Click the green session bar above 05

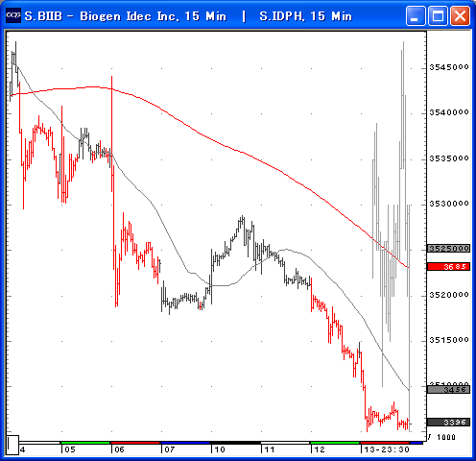tap(85, 443)
